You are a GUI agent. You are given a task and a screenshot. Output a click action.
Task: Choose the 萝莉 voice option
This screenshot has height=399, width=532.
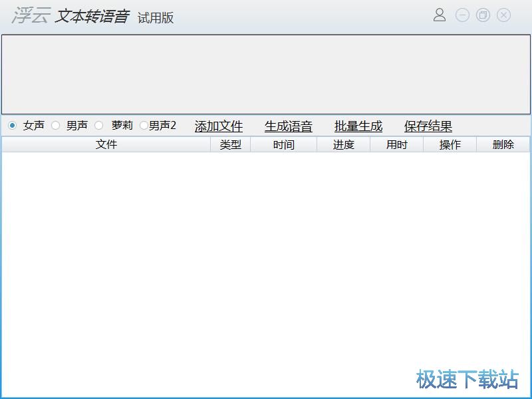tap(98, 126)
